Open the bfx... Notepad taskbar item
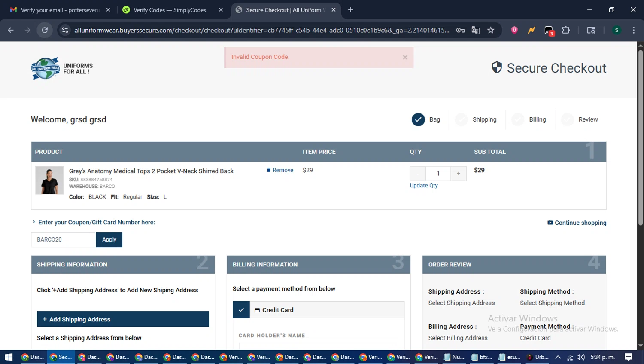644x364 pixels. click(x=482, y=357)
